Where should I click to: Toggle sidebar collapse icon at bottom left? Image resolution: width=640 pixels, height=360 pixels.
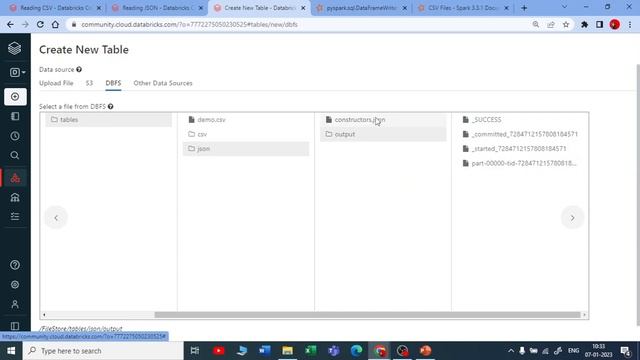[15, 326]
